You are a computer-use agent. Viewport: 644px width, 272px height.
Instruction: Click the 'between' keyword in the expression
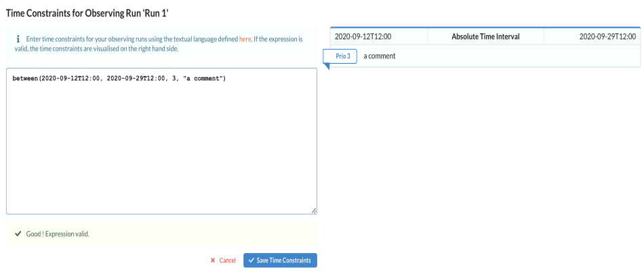(25, 79)
